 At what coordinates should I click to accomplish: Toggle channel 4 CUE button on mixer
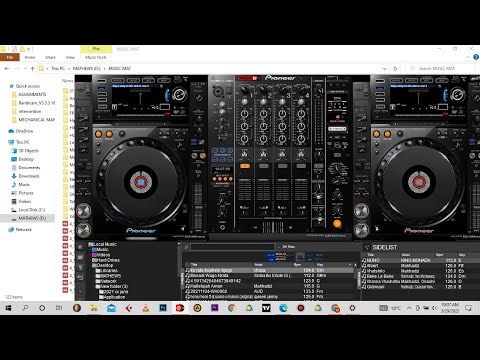point(301,166)
